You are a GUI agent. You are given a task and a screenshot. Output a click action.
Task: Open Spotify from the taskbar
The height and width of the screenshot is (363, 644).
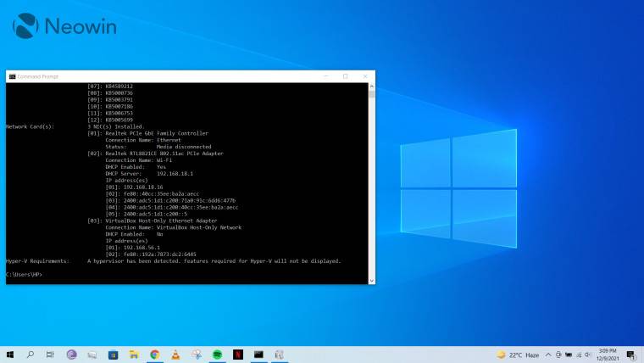[217, 355]
